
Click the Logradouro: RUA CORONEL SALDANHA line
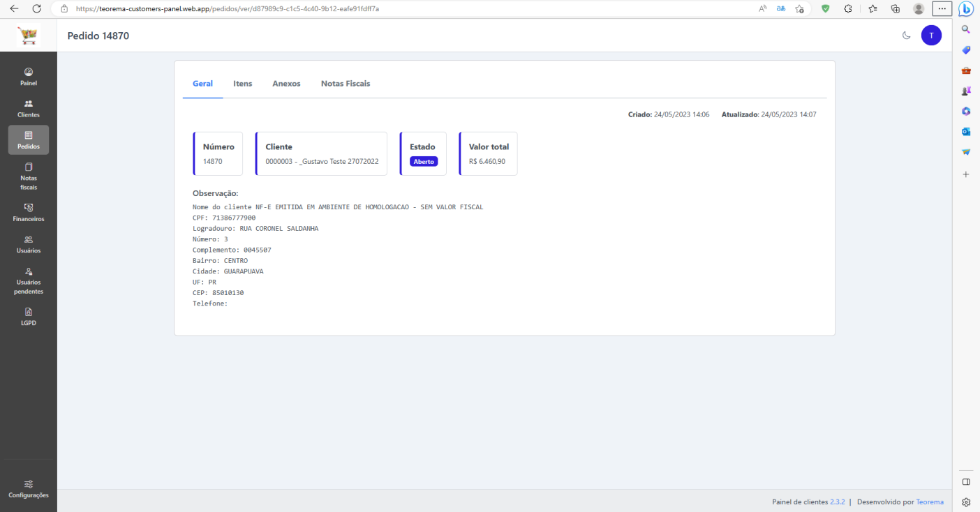click(255, 228)
